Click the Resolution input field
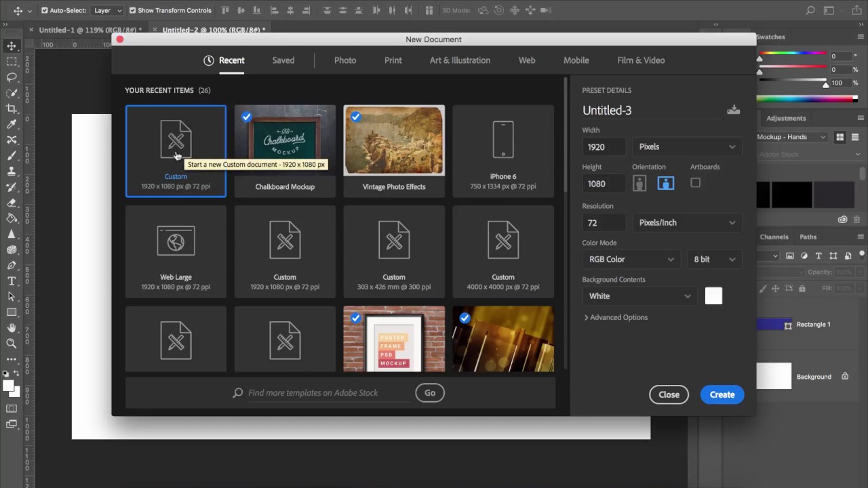 pos(604,222)
